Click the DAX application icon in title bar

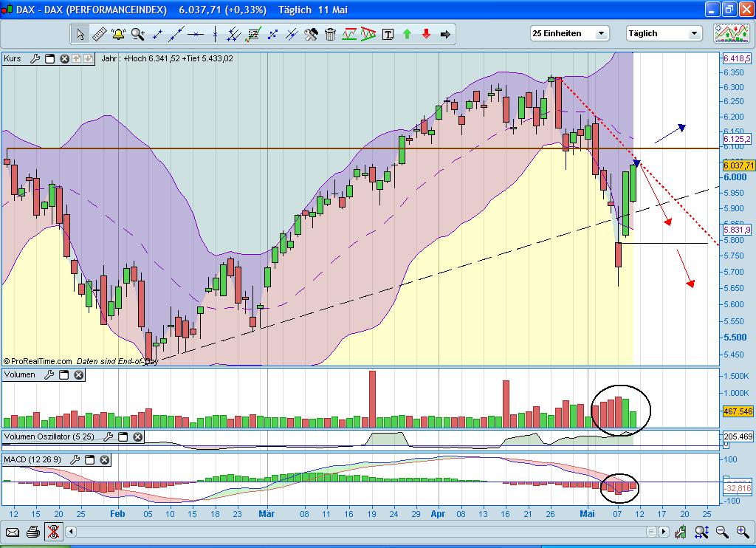click(7, 9)
